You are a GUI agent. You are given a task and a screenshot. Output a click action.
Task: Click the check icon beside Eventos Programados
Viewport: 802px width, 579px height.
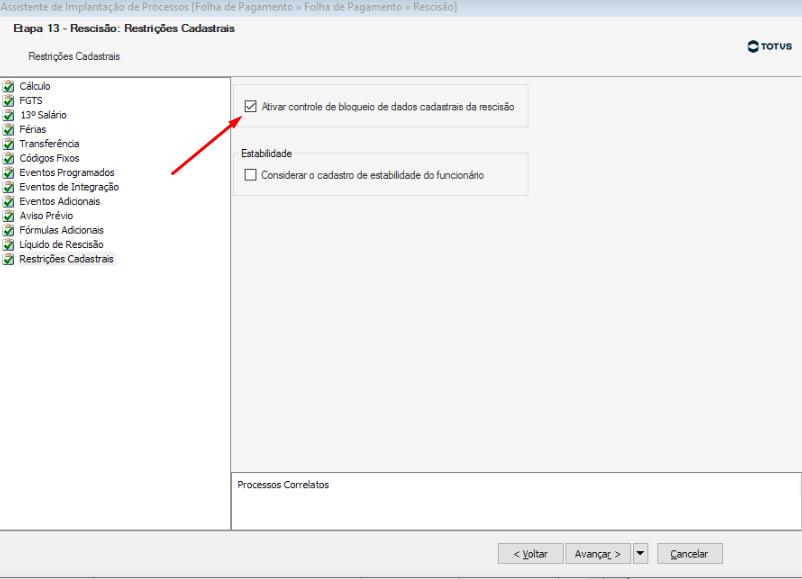coord(8,172)
